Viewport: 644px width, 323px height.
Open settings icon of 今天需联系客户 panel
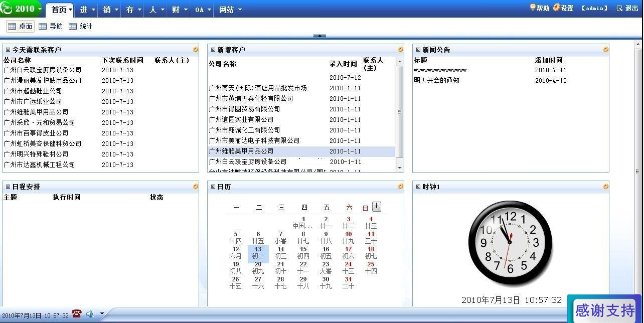pyautogui.click(x=196, y=50)
